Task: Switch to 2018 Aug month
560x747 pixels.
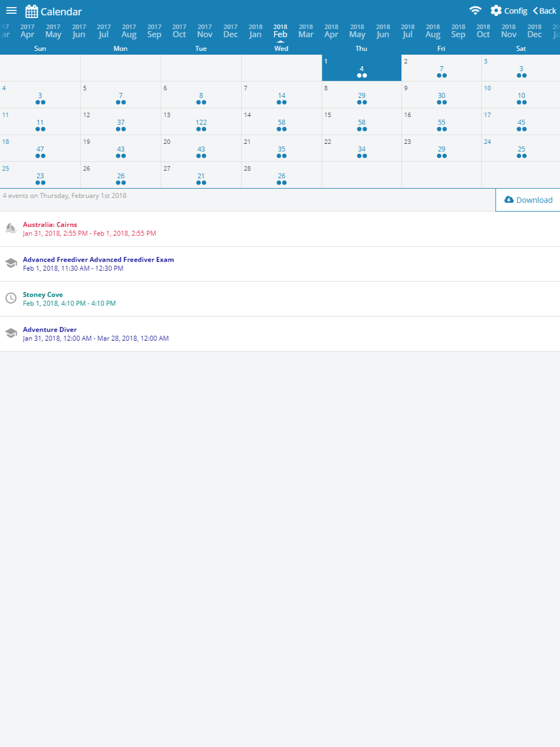Action: tap(433, 31)
